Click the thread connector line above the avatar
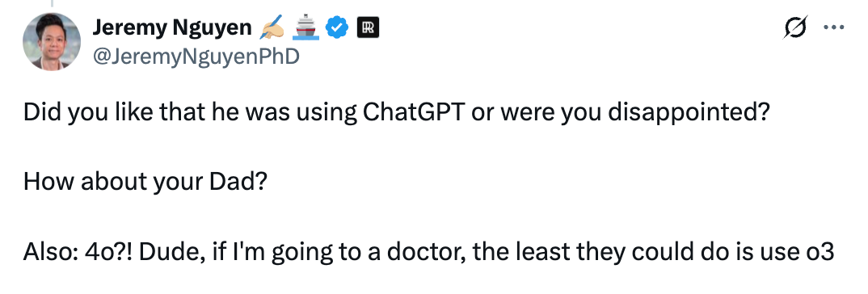868x294 pixels. point(52,3)
